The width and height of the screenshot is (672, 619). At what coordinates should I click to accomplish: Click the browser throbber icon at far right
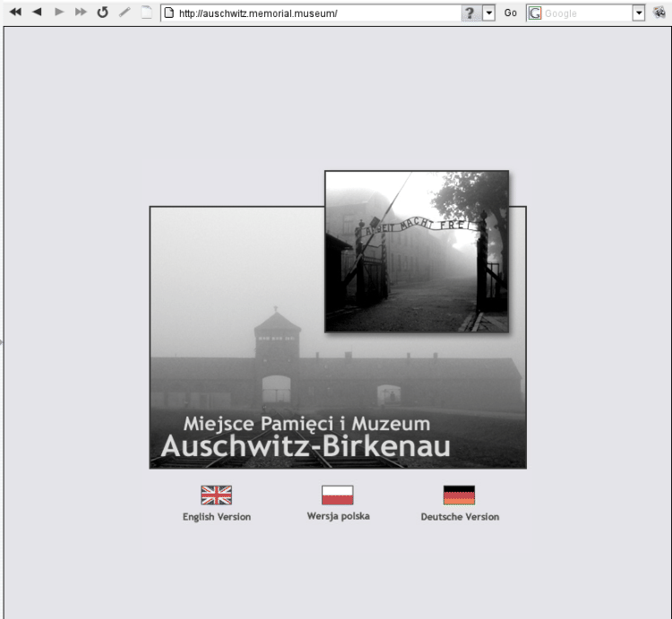click(659, 13)
